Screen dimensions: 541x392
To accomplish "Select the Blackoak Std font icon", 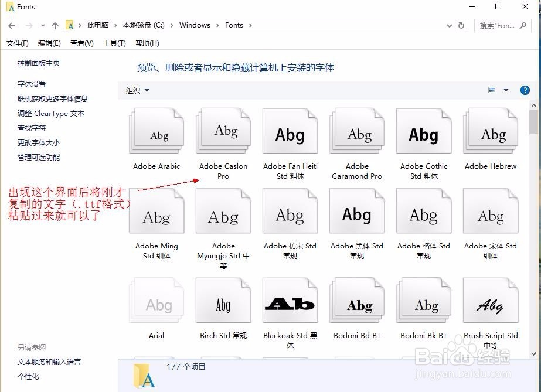I will point(290,300).
